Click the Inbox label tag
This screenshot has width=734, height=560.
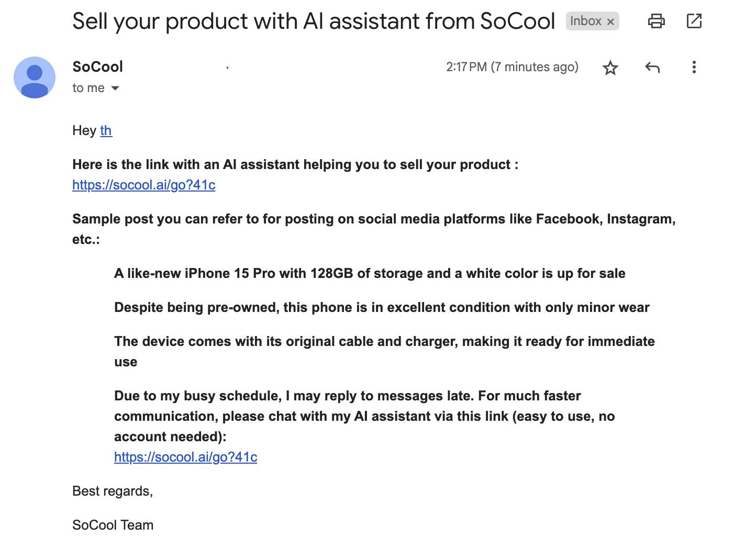click(x=585, y=21)
